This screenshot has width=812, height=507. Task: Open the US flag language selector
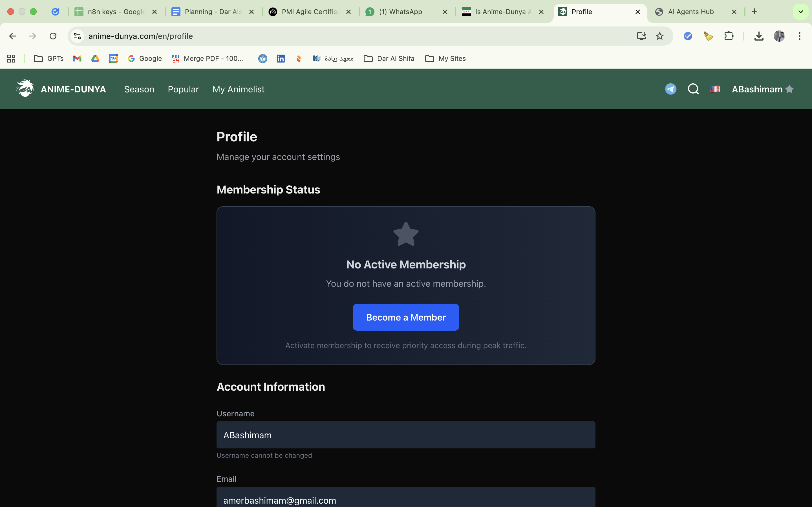point(715,89)
